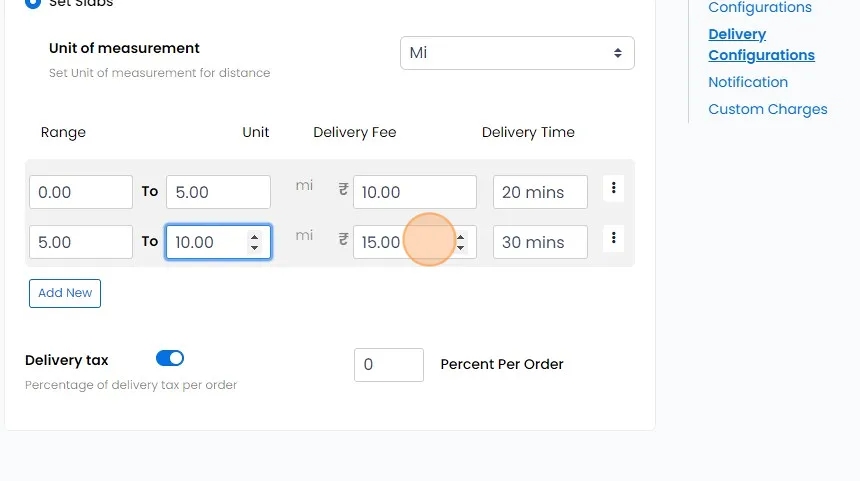
Task: Select the Set Slabs radio button
Action: click(x=33, y=3)
